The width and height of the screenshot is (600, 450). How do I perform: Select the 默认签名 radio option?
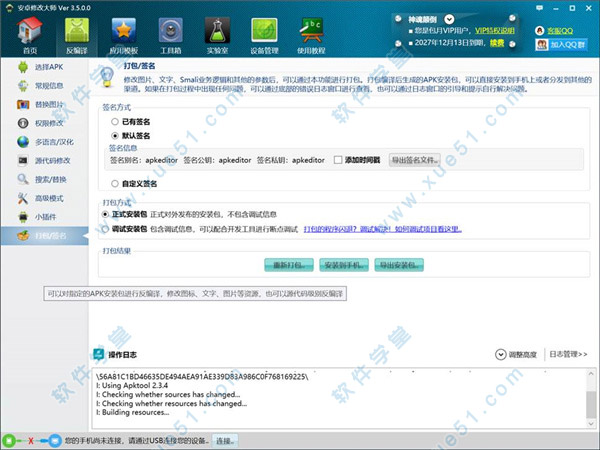point(115,136)
